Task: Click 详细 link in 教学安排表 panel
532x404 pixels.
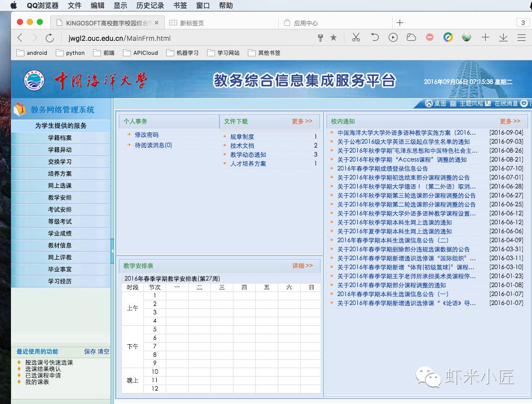Action: [x=302, y=266]
